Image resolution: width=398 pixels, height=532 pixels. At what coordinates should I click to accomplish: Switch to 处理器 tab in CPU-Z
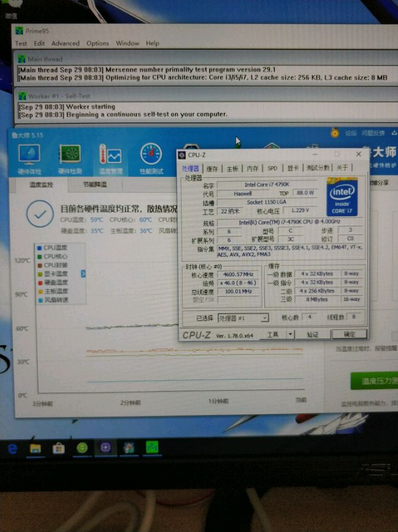(190, 168)
